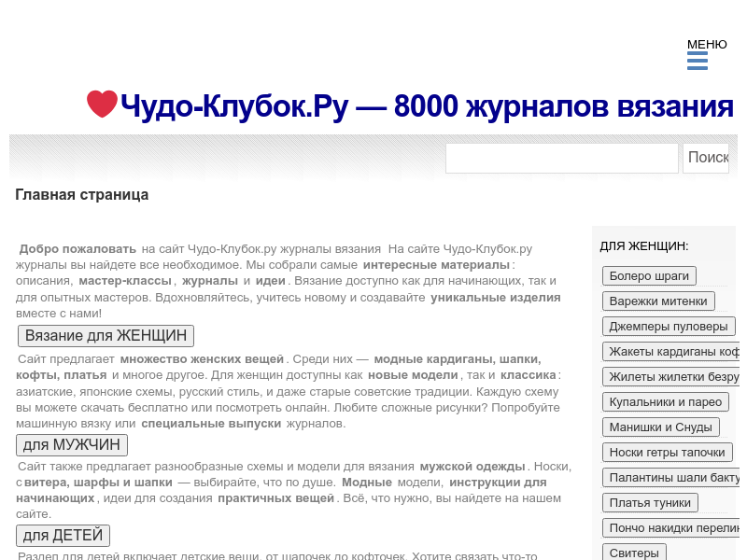This screenshot has height=560, width=747.
Task: Click the bold text специальные выпуски
Action: [211, 424]
